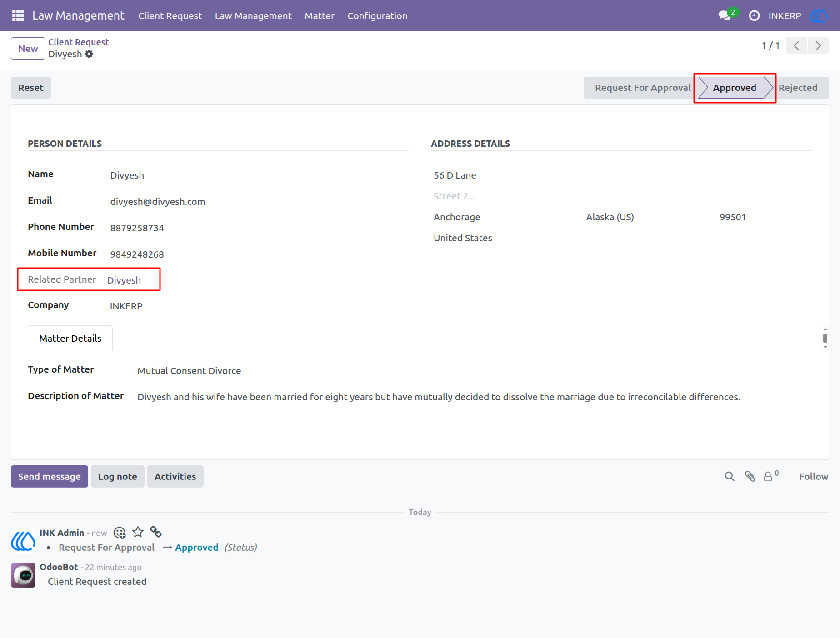
Task: Go to the next record arrow
Action: 818,45
